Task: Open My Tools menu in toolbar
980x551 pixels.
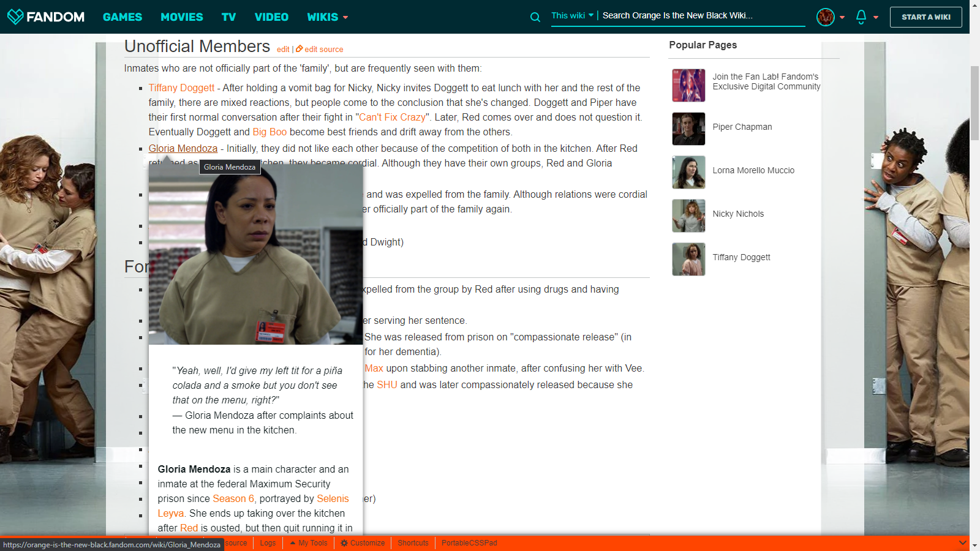Action: pyautogui.click(x=309, y=543)
